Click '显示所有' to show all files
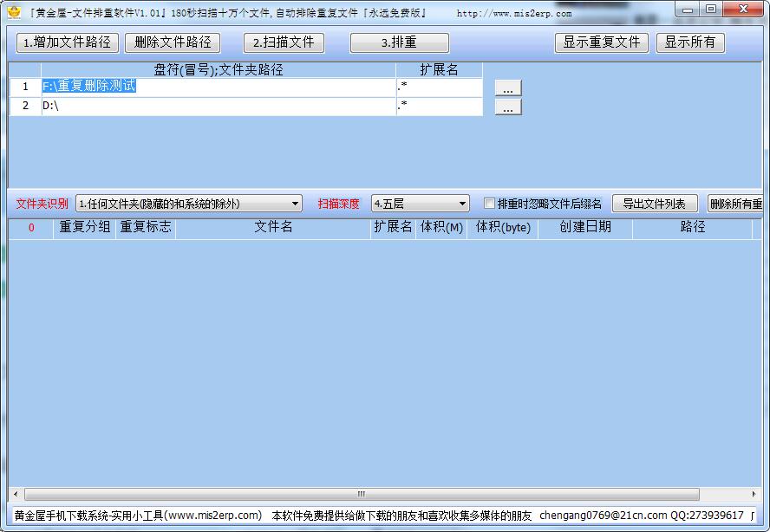This screenshot has height=532, width=770. [689, 42]
